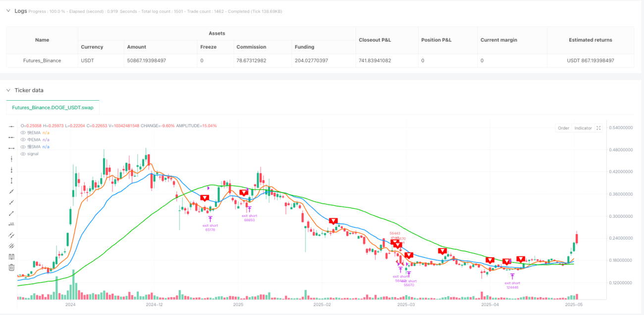This screenshot has width=644, height=315.
Task: Click the Order button on chart
Action: tap(564, 128)
